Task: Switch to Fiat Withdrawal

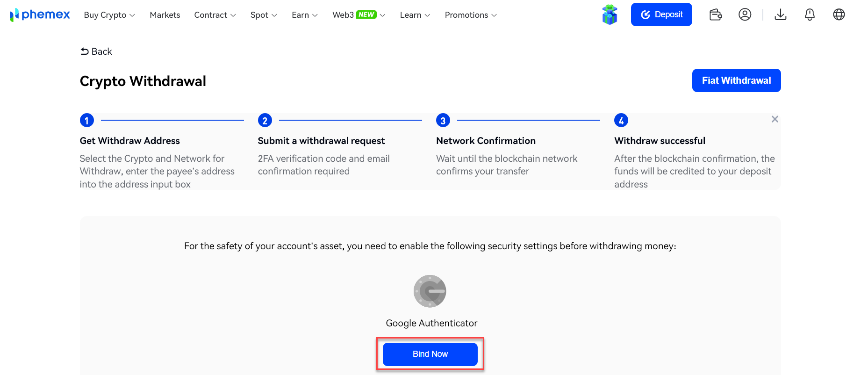Action: pyautogui.click(x=736, y=80)
